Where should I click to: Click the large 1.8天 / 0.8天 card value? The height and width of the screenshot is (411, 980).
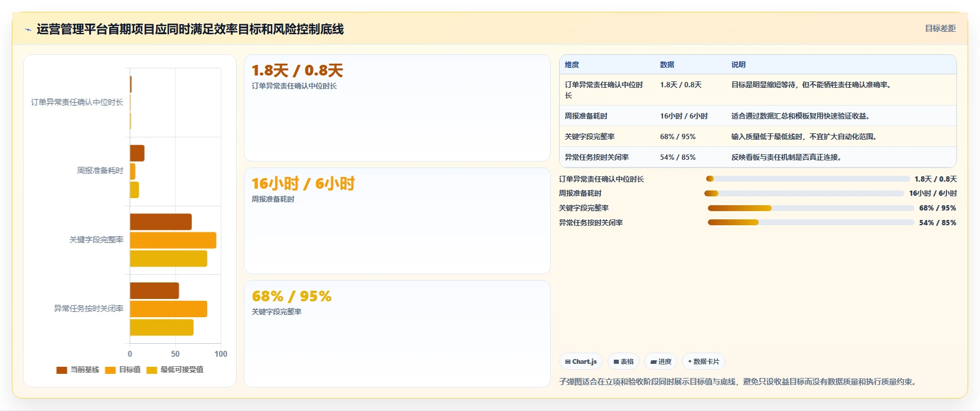point(297,71)
